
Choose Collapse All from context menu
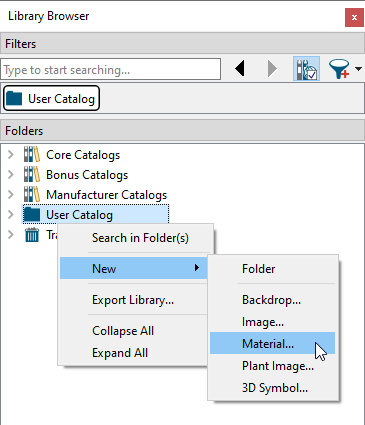click(x=133, y=331)
